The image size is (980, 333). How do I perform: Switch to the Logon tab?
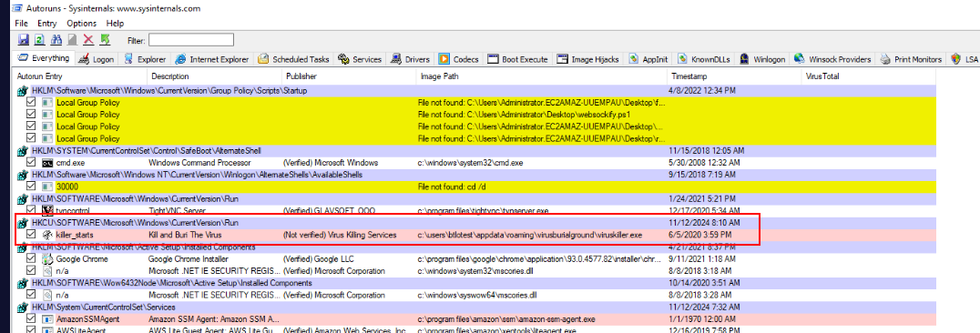pos(97,59)
